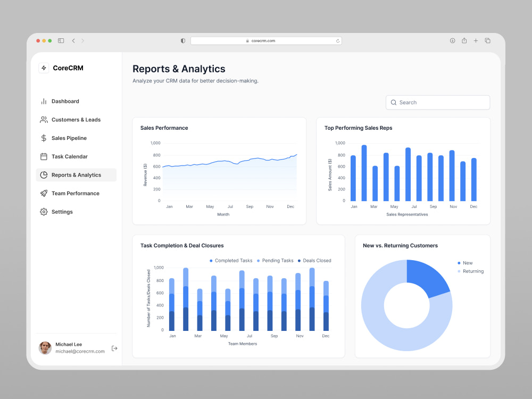Select Reports & Analytics menu item
The image size is (532, 399).
[76, 174]
